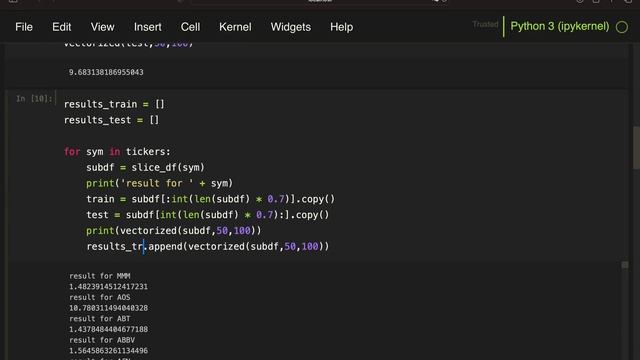This screenshot has width=640, height=360.
Task: Open the File menu
Action: [x=24, y=27]
